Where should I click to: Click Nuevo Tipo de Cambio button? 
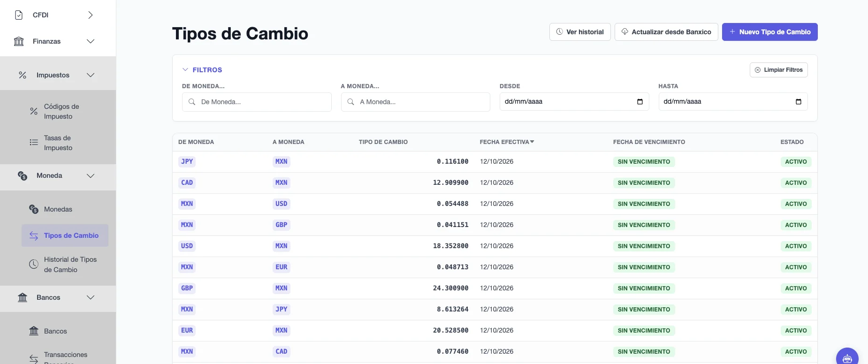[x=770, y=32]
